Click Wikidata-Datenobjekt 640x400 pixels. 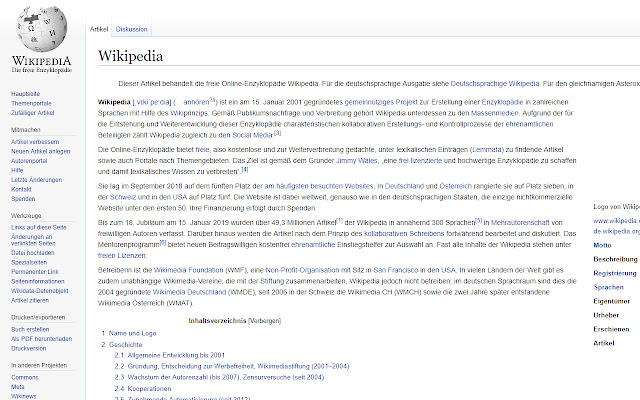[x=40, y=291]
